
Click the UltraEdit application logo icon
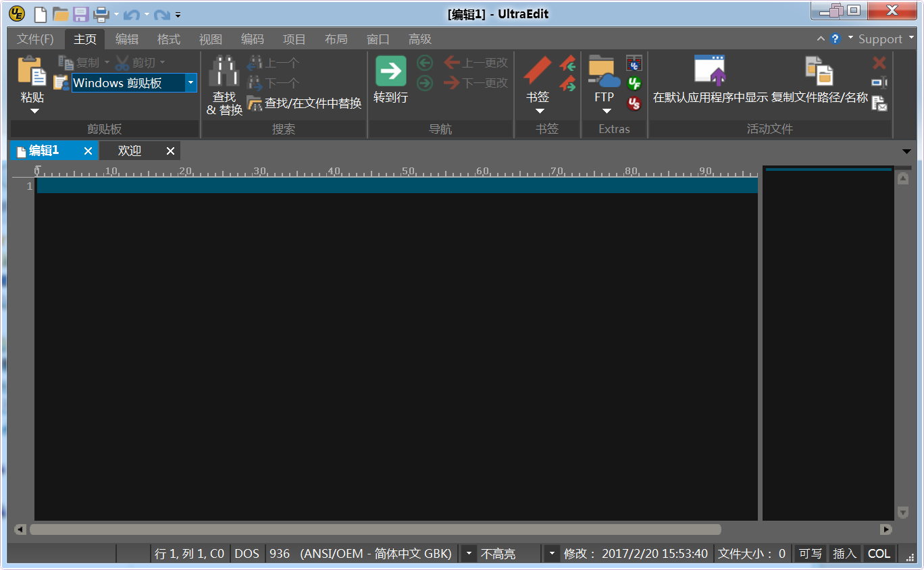click(17, 14)
